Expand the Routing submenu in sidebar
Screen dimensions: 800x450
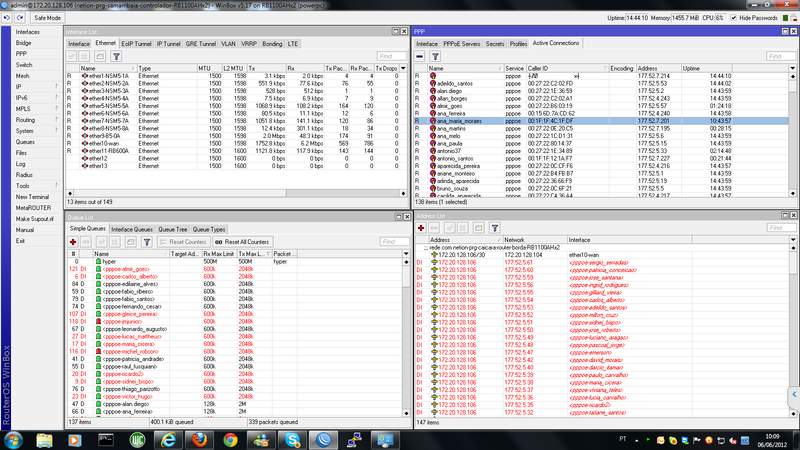click(36, 120)
